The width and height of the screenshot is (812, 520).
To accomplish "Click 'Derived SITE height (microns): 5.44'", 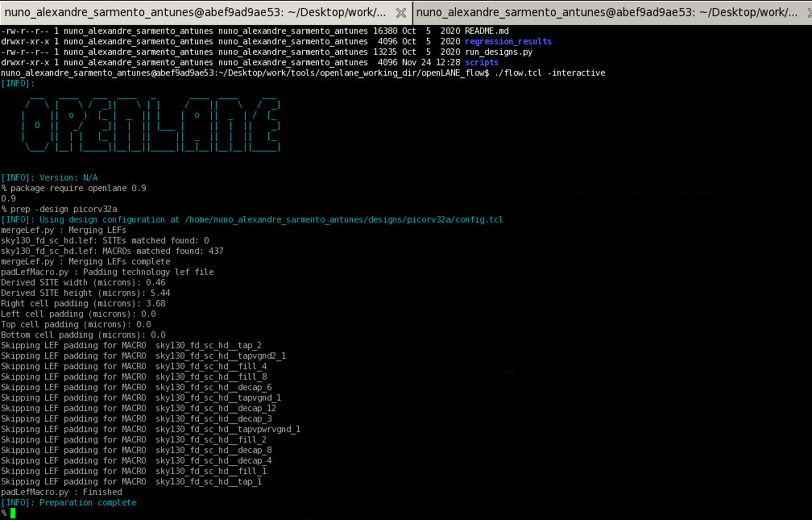I will [85, 293].
